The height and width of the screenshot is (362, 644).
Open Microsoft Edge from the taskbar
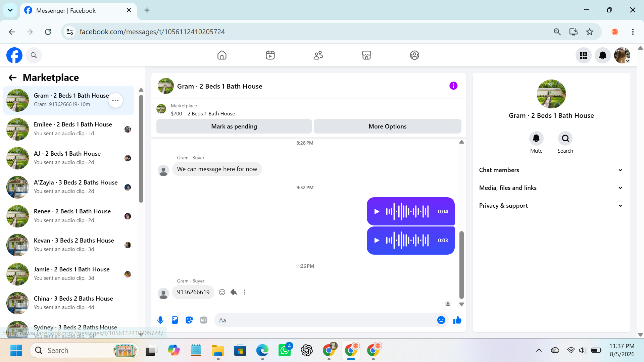point(262,350)
